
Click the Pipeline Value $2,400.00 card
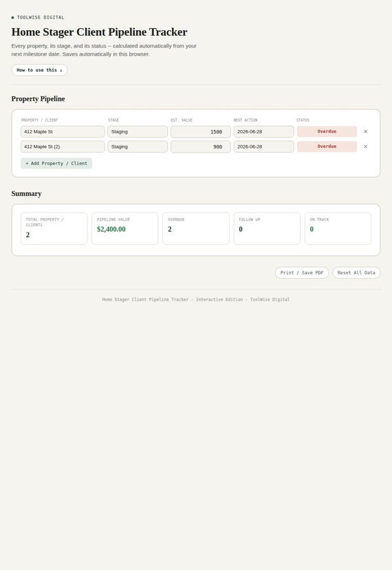tap(124, 228)
